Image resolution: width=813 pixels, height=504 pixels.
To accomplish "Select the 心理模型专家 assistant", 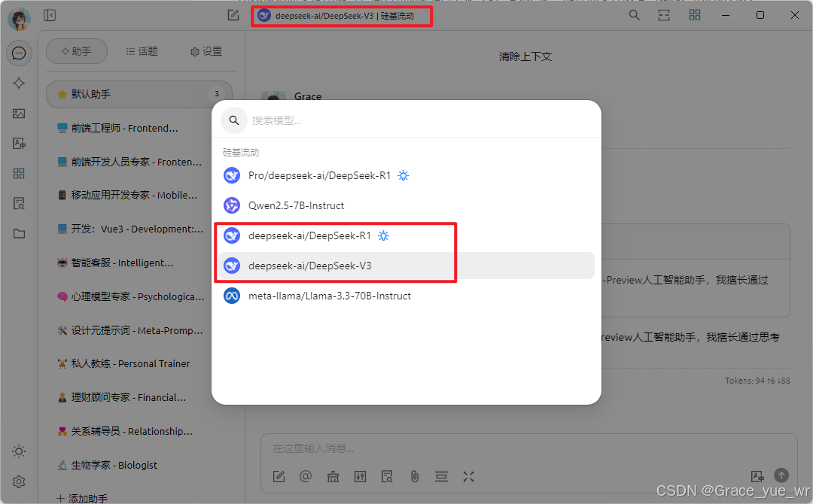I will [139, 297].
